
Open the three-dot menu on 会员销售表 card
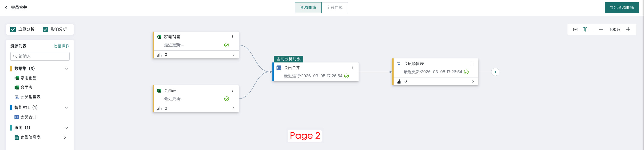(472, 64)
